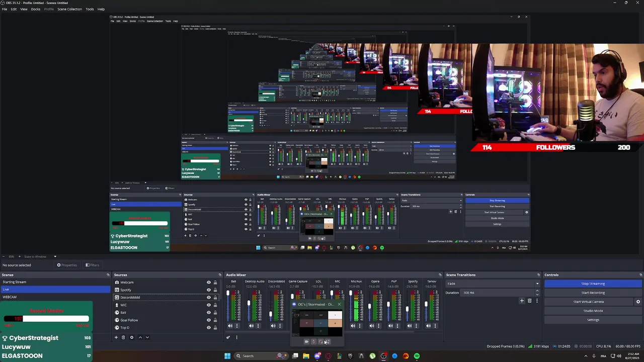Mute the Ba9 audio channel

pyautogui.click(x=230, y=326)
